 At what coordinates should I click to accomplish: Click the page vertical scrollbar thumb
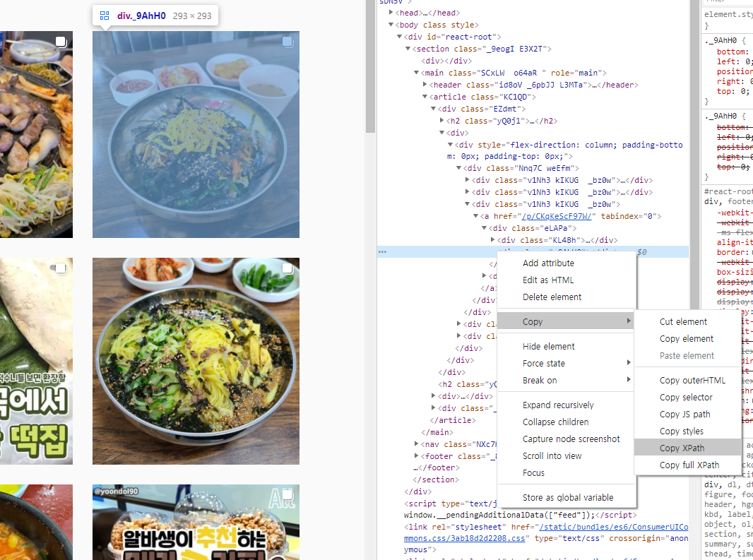click(369, 66)
